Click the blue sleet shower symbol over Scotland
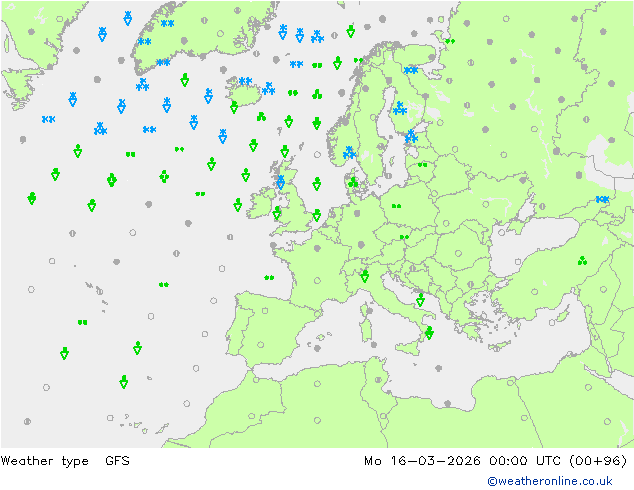Image resolution: width=634 pixels, height=490 pixels. 281,183
